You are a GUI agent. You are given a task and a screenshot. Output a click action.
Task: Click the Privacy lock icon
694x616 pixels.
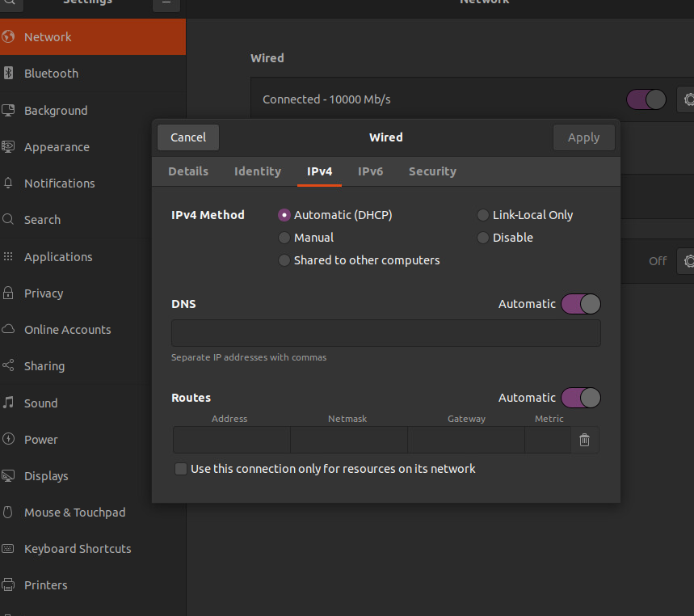(9, 293)
